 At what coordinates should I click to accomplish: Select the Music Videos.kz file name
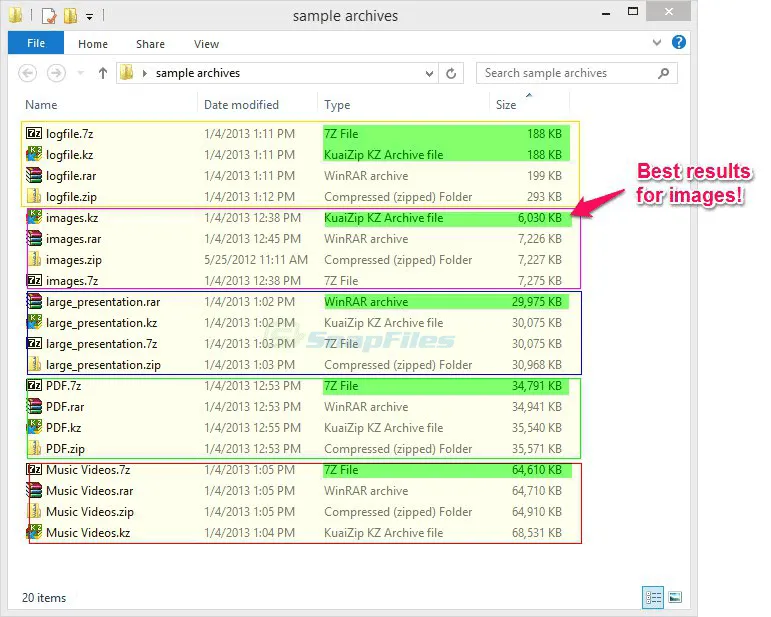(x=88, y=533)
